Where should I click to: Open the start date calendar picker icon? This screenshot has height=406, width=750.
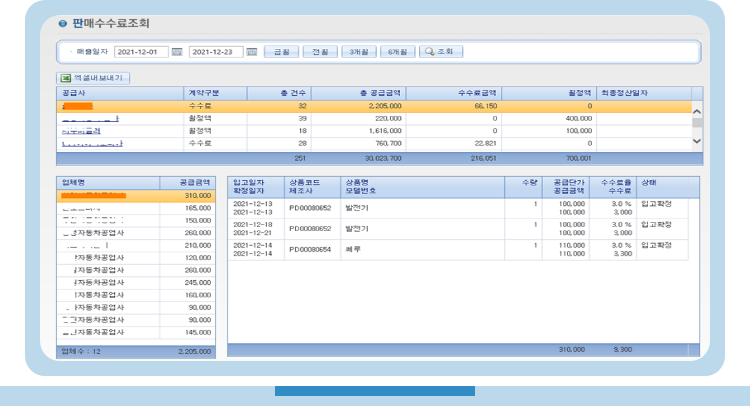(x=177, y=52)
